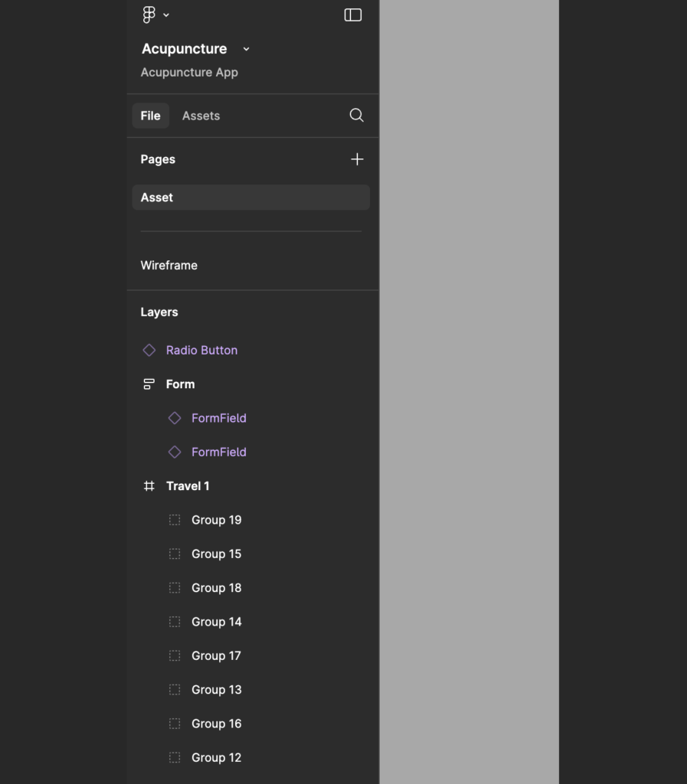Viewport: 687px width, 784px height.
Task: Select the Group 12 layer
Action: tap(216, 758)
